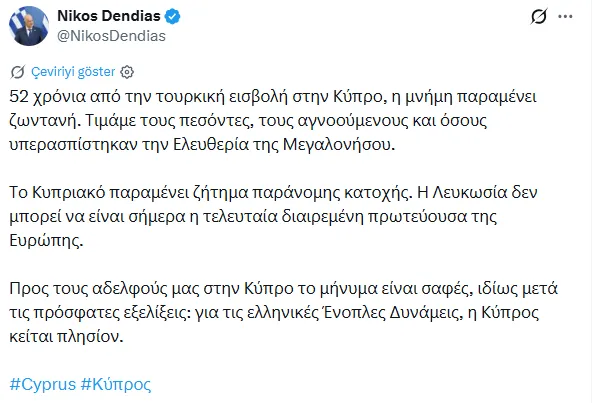Click the word Μεγαλονήσου in the tweet
The image size is (594, 403).
(x=339, y=145)
